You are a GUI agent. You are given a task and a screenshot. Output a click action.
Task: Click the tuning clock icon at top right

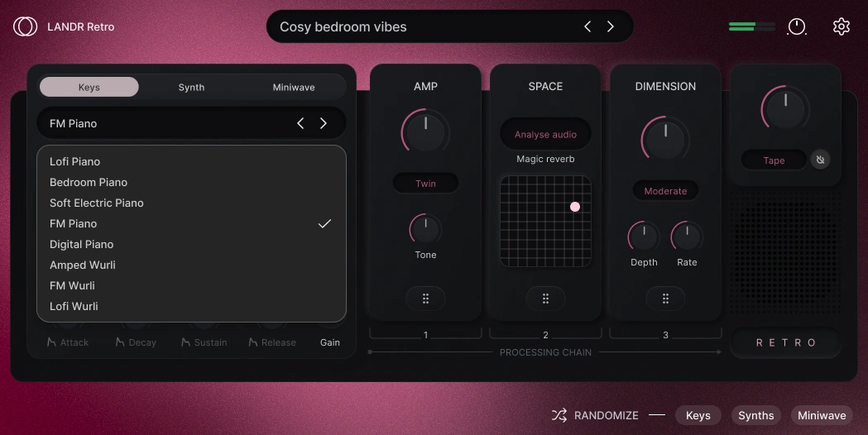(797, 26)
